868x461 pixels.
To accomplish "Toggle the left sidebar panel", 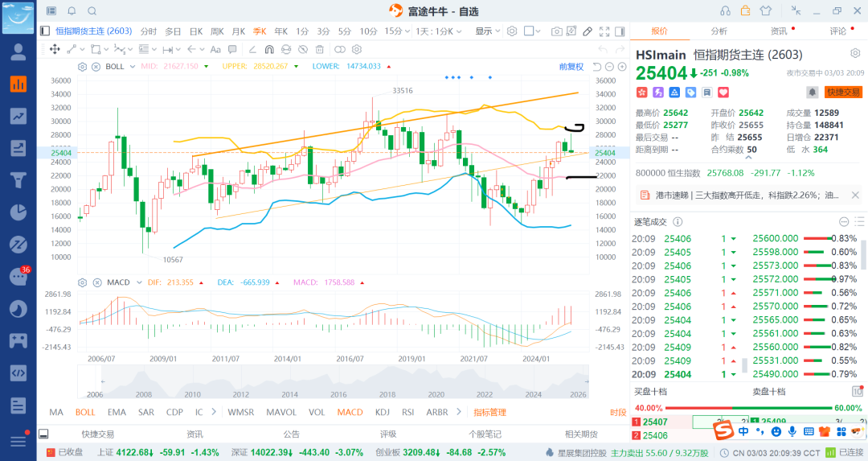I will click(x=46, y=31).
